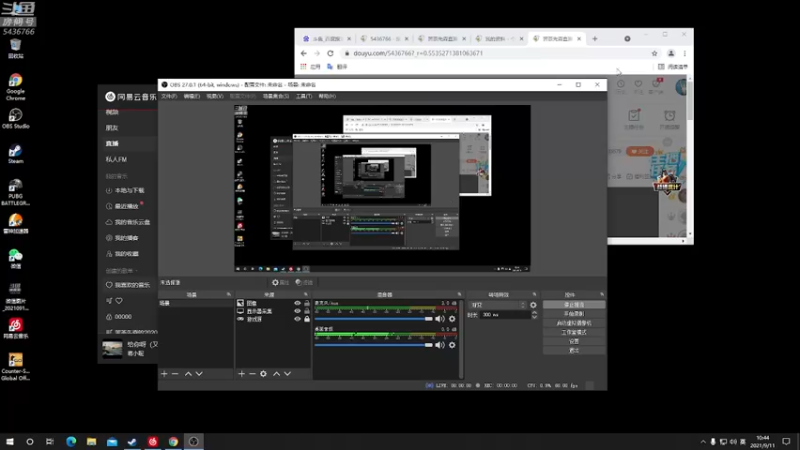Remove selected source with the minus icon

252,374
